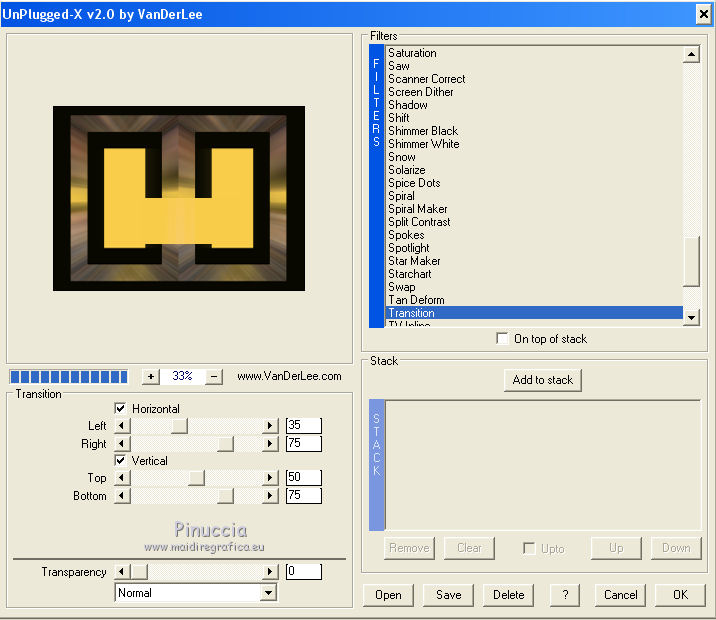Click the Left value input field

point(304,426)
